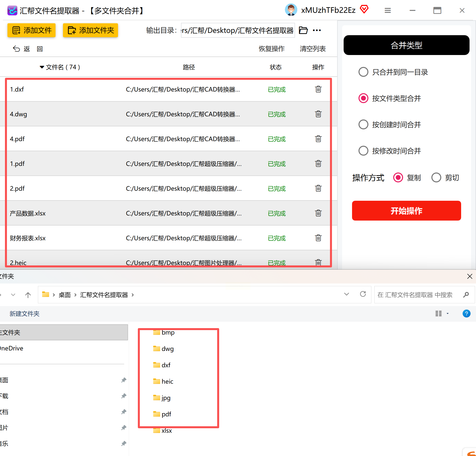Choose 按创建时间合并 radio button
The image size is (476, 456).
pyautogui.click(x=363, y=124)
